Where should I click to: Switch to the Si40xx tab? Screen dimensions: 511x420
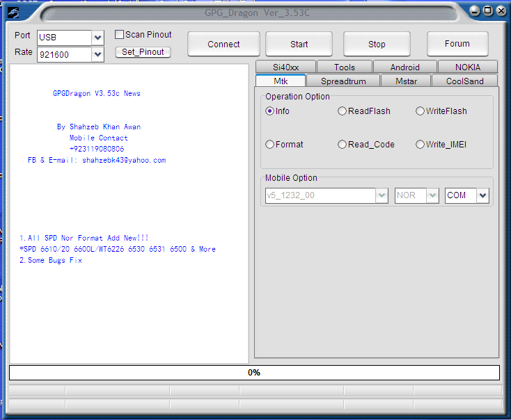tap(285, 67)
